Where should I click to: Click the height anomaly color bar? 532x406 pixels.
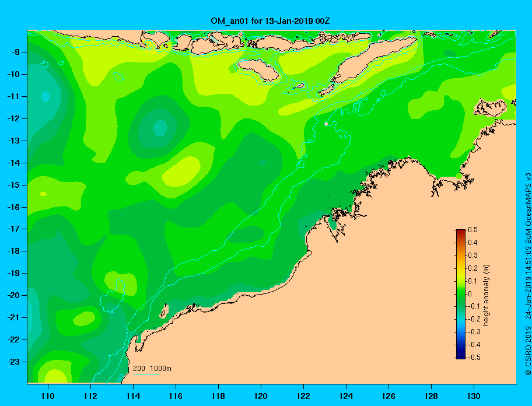coord(461,294)
